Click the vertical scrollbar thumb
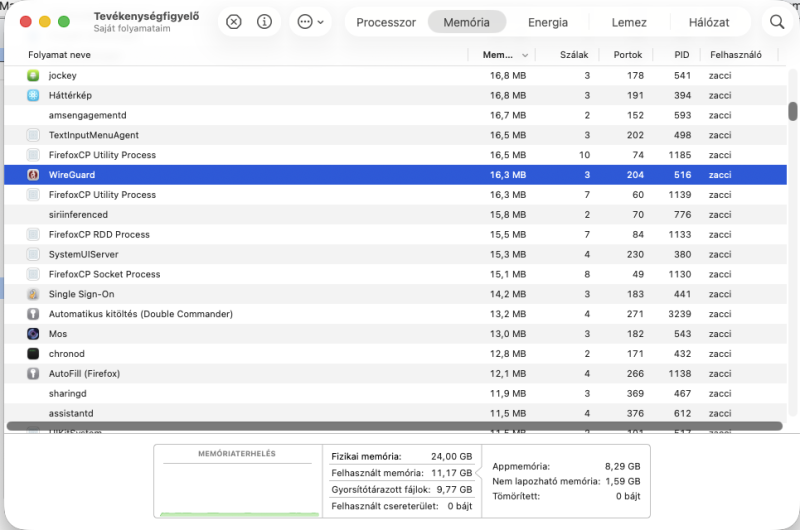 [793, 111]
